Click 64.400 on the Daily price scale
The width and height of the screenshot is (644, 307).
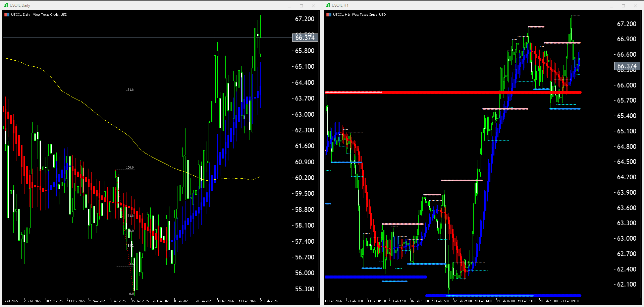305,83
